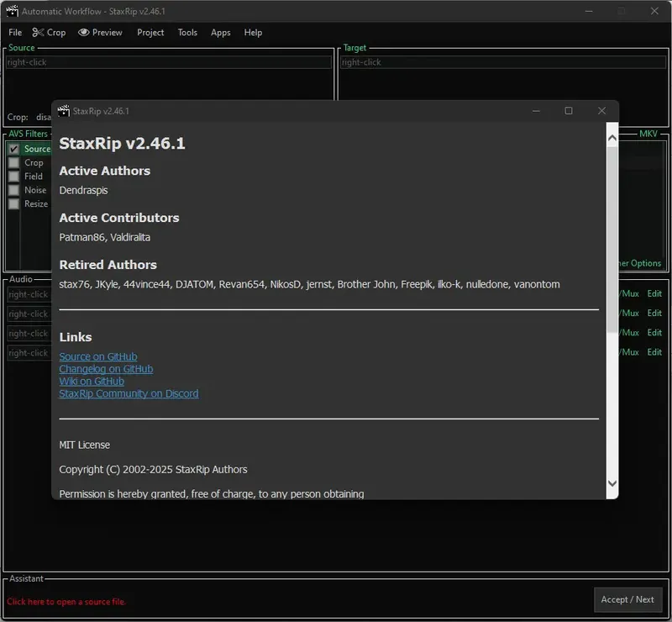
Task: Open the Project menu
Action: [150, 33]
